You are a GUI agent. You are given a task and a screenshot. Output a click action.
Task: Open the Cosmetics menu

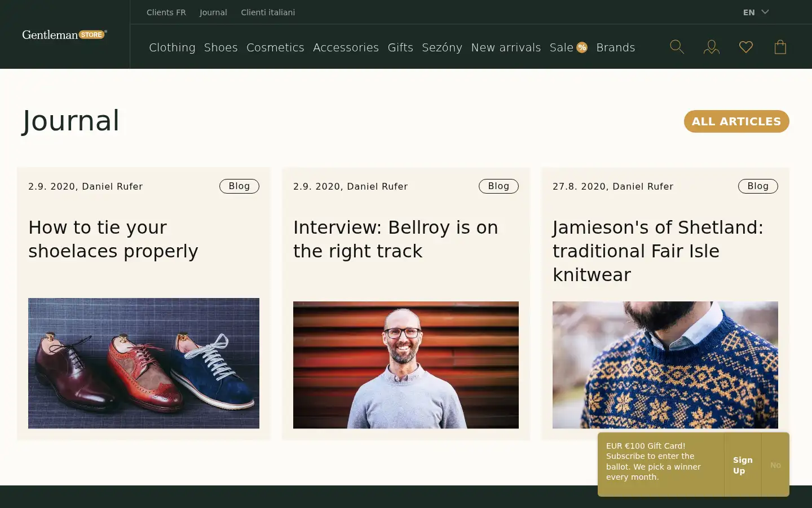[275, 47]
